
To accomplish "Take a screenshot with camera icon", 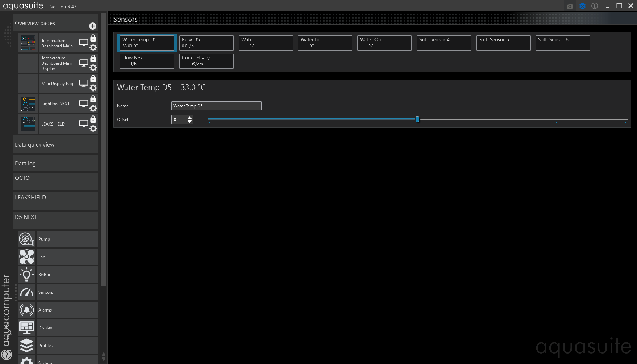I will (570, 6).
